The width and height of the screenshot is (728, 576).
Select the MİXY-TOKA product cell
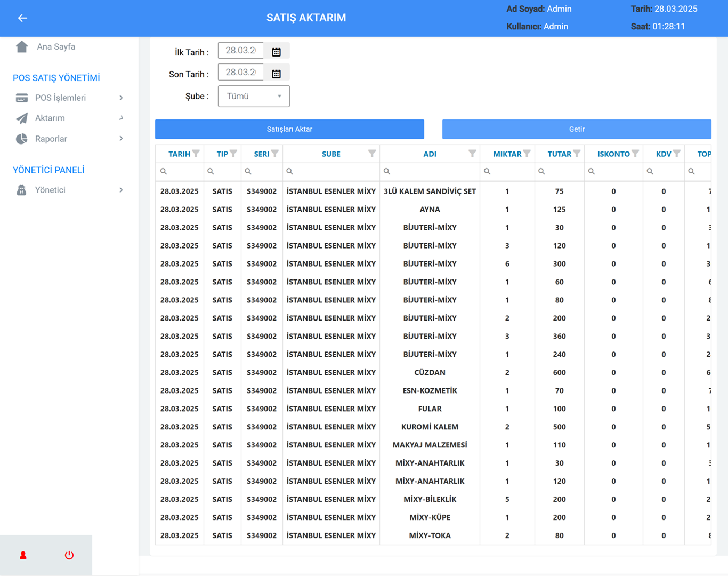(x=430, y=536)
